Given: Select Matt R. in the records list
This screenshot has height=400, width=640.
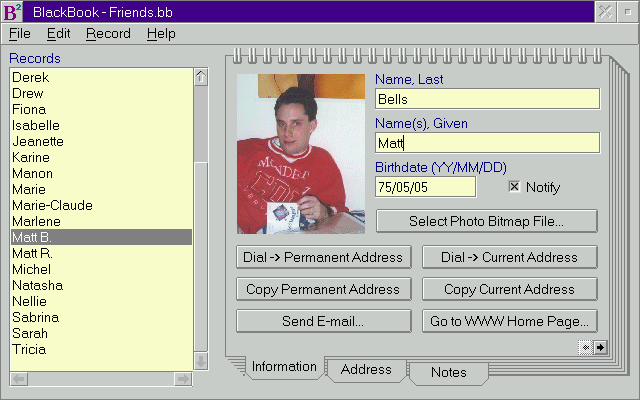Looking at the screenshot, I should [x=101, y=253].
